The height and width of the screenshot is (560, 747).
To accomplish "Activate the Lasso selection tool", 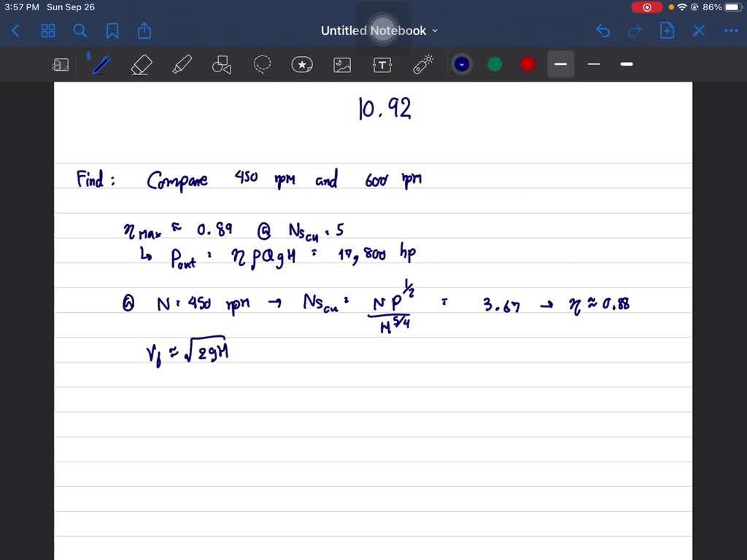I will click(262, 64).
